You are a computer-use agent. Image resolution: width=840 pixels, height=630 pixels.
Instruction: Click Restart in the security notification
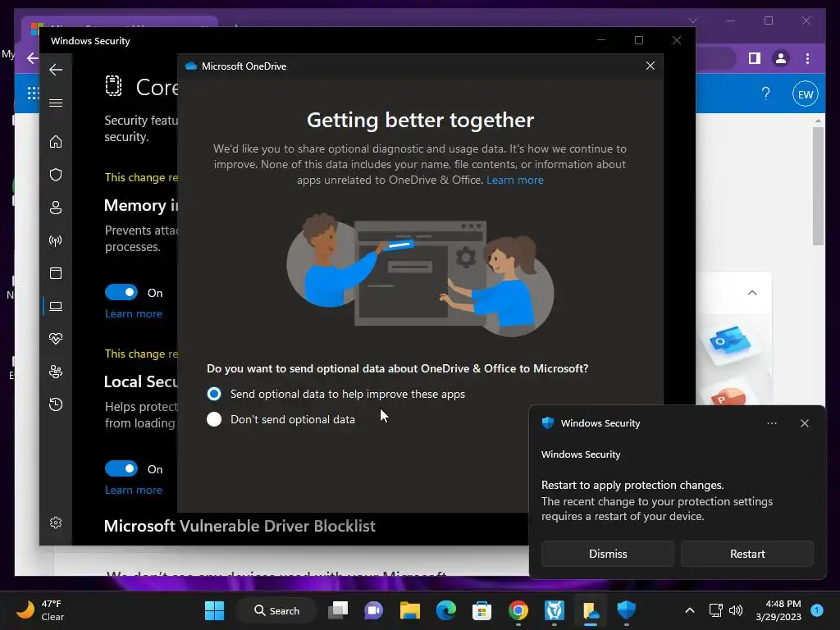(x=747, y=554)
